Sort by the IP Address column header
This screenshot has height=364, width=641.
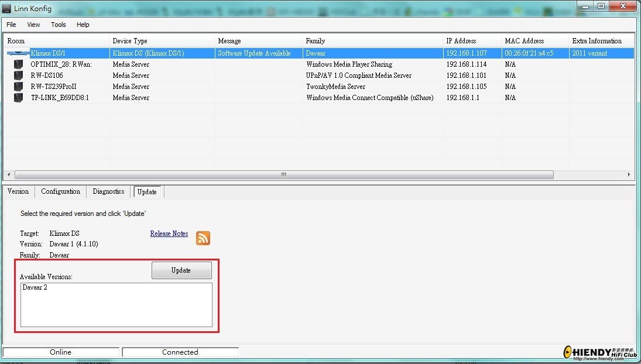(472, 41)
